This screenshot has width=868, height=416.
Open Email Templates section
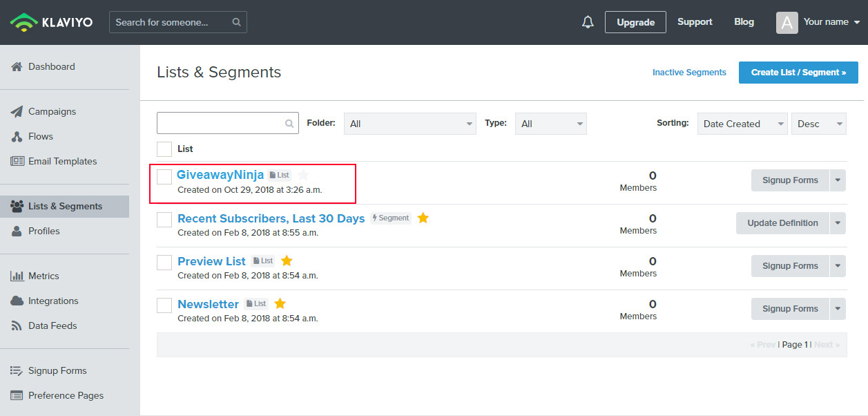[x=63, y=162]
